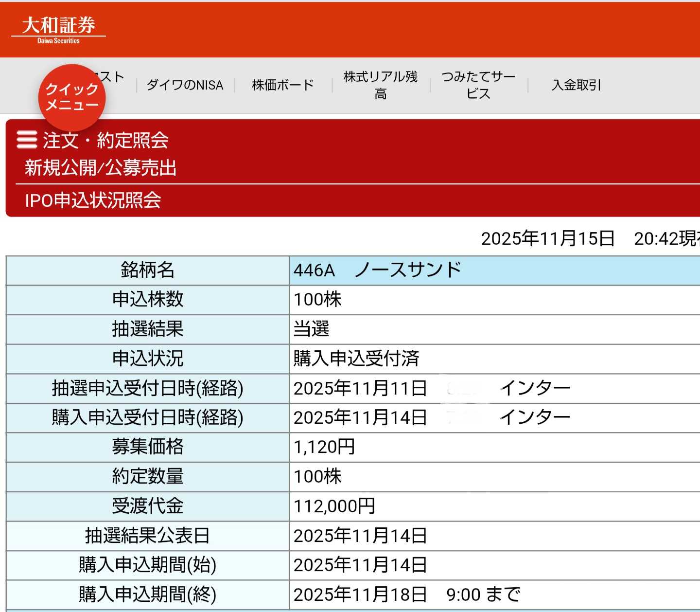Click the 大和証券 Daiwa Securities logo

point(58,30)
